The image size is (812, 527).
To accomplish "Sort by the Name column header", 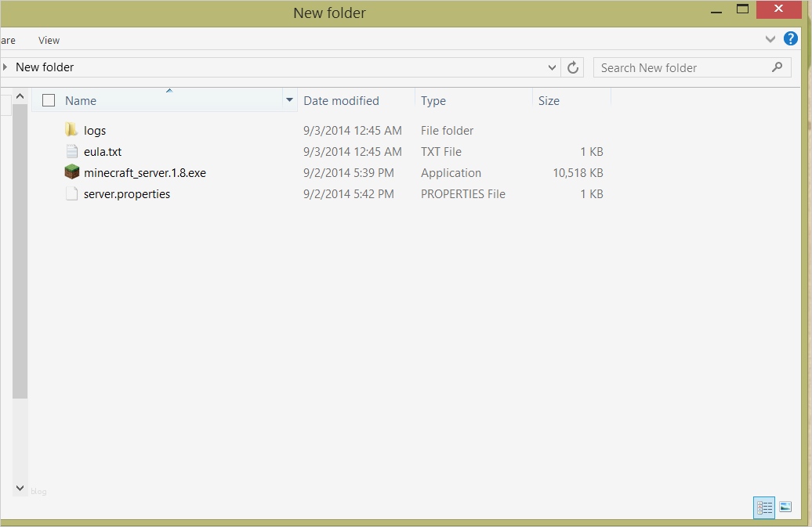I will click(x=80, y=101).
